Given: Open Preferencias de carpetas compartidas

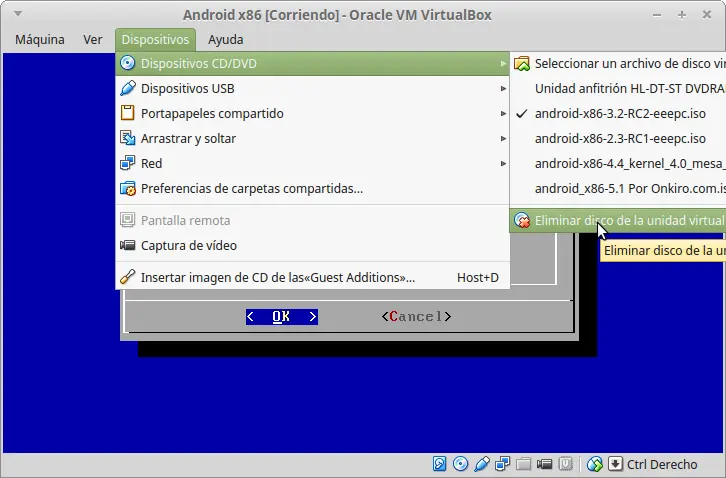Looking at the screenshot, I should point(313,189).
